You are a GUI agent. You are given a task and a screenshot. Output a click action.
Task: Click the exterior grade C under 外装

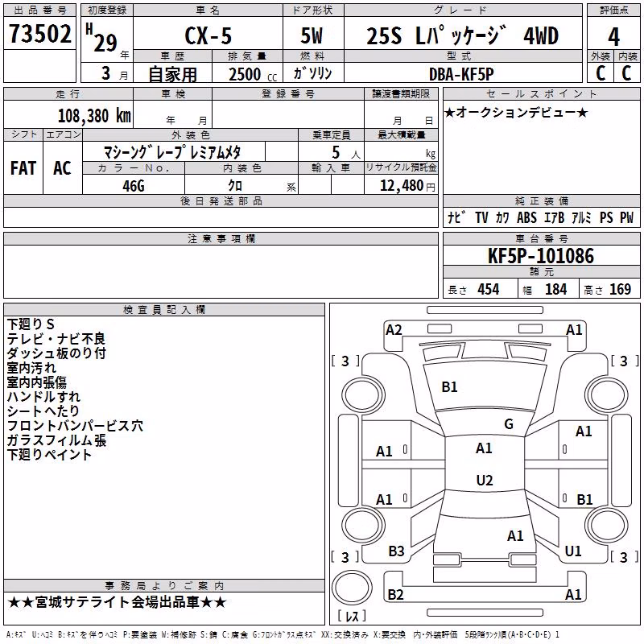coord(601,73)
